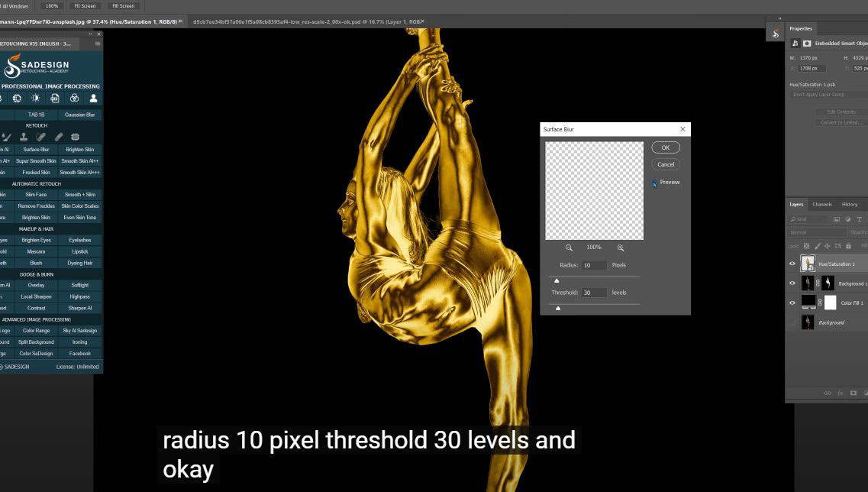The height and width of the screenshot is (492, 868).
Task: Open the Kind filter dropdown in Layers
Action: point(808,219)
